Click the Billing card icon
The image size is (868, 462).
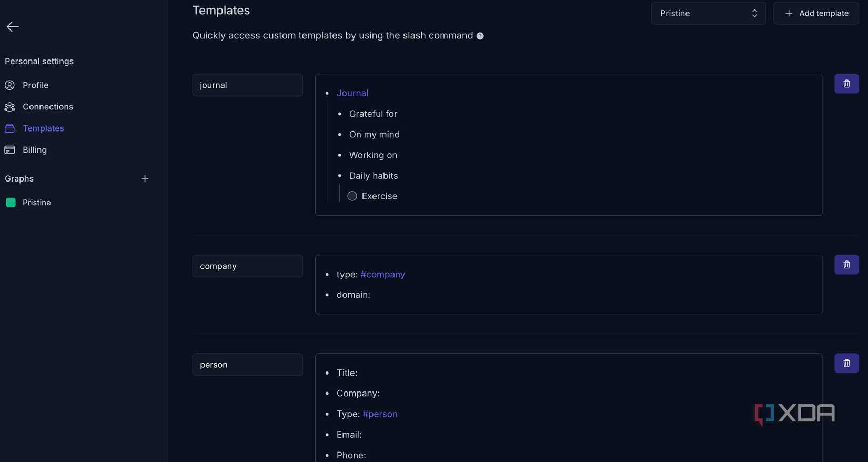point(9,149)
